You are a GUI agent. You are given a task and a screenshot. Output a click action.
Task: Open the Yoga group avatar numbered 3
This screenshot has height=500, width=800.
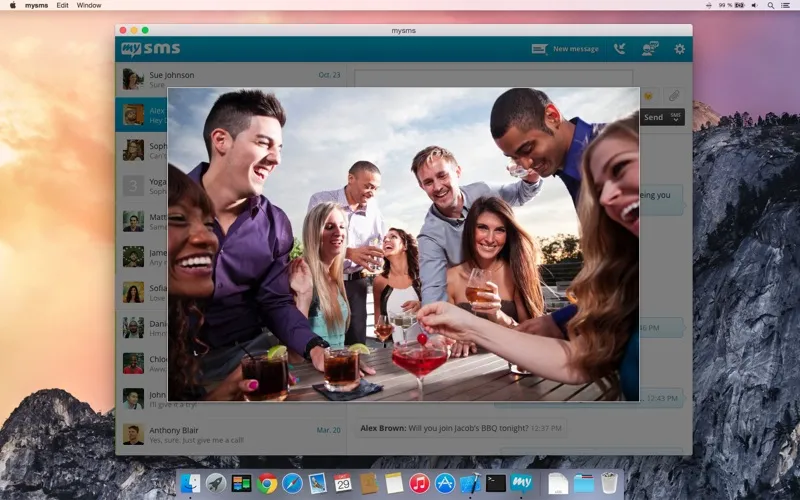pyautogui.click(x=133, y=186)
